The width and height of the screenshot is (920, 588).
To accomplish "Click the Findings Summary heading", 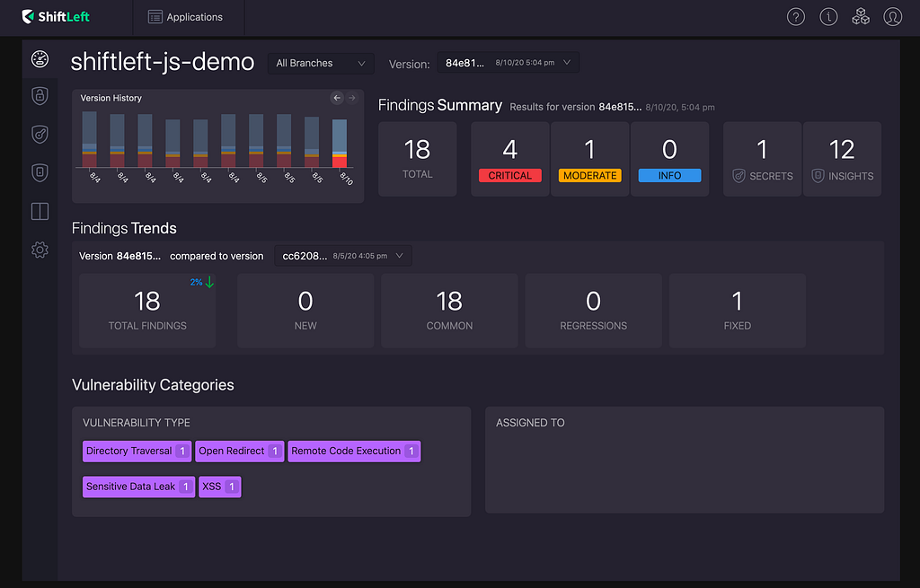I will click(440, 106).
